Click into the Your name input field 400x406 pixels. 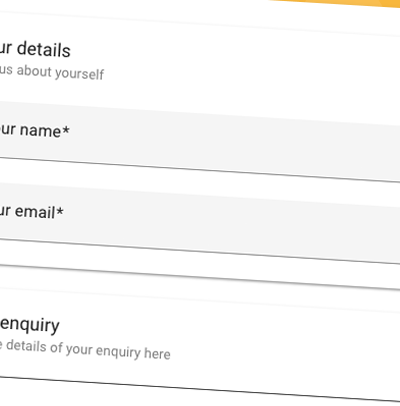coord(200,141)
